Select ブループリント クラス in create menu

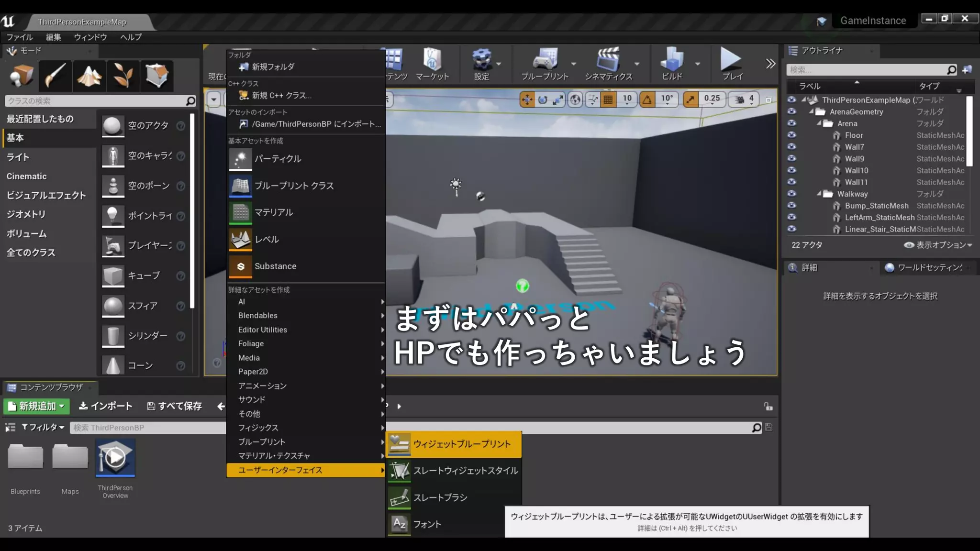(294, 186)
